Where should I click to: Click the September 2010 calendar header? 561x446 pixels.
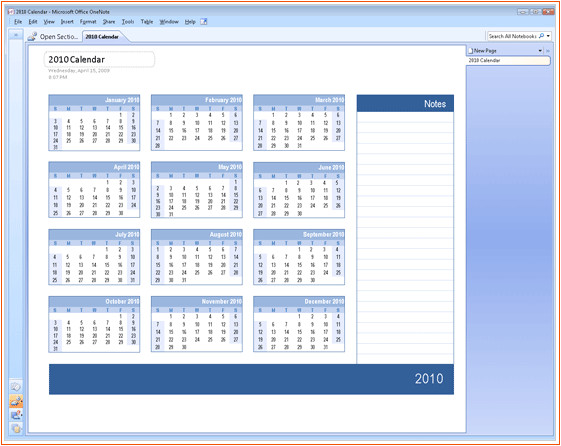pos(299,234)
